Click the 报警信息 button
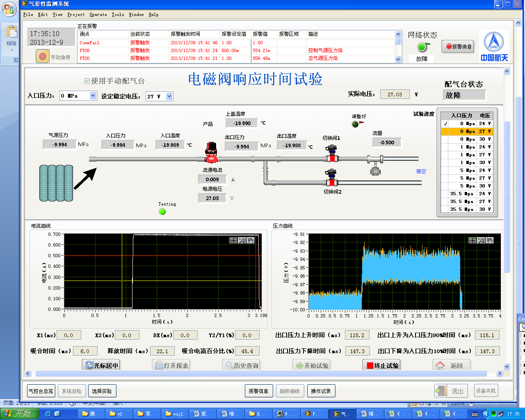 click(258, 391)
